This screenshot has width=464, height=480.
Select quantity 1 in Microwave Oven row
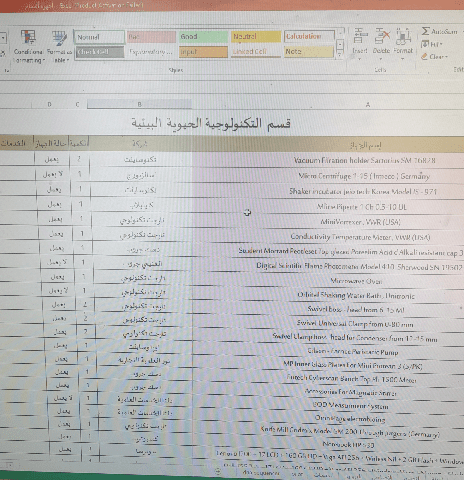pos(83,277)
